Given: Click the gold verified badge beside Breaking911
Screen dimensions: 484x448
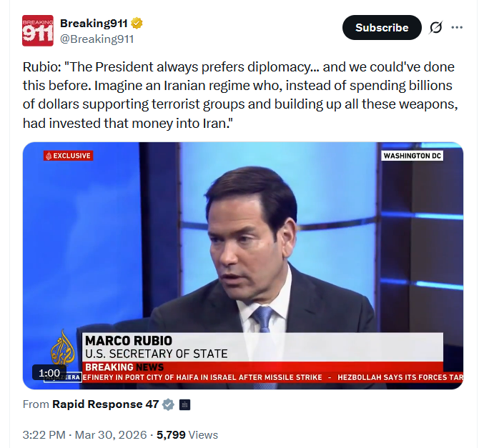Looking at the screenshot, I should pos(137,23).
